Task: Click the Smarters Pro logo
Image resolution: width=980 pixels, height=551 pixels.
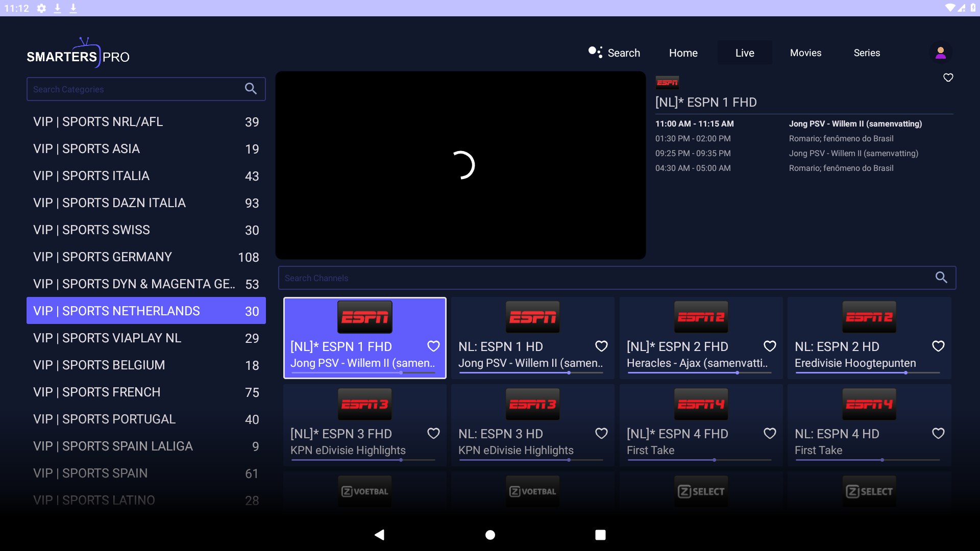Action: (78, 53)
